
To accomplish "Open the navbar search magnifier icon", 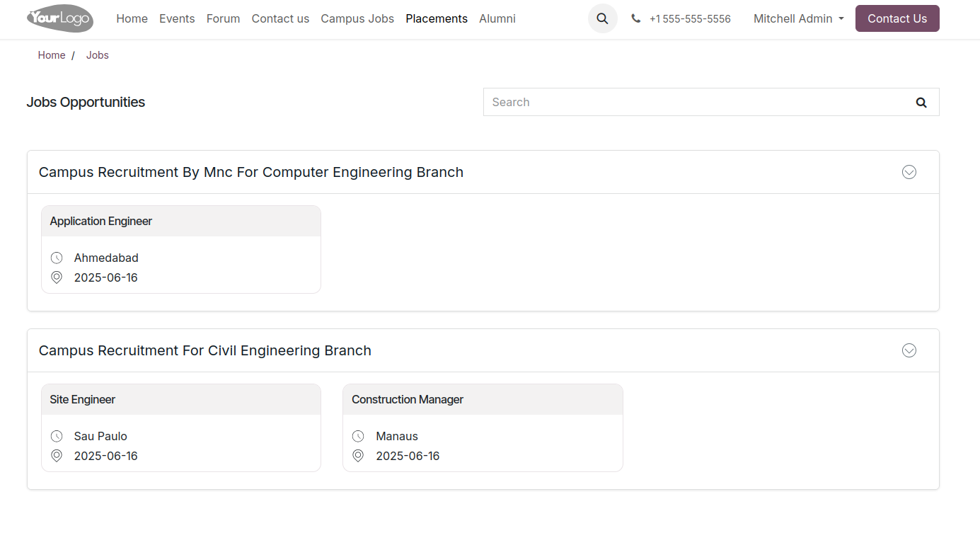I will 603,18.
